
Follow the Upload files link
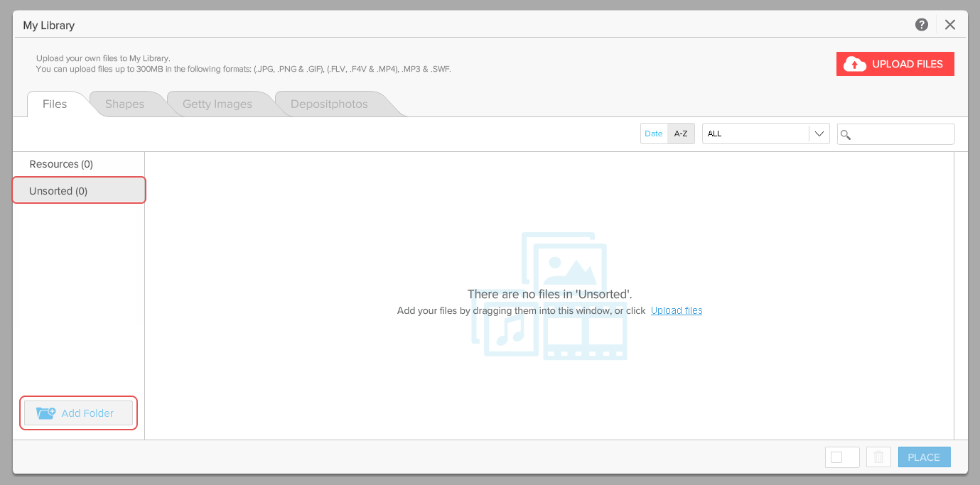[677, 310]
